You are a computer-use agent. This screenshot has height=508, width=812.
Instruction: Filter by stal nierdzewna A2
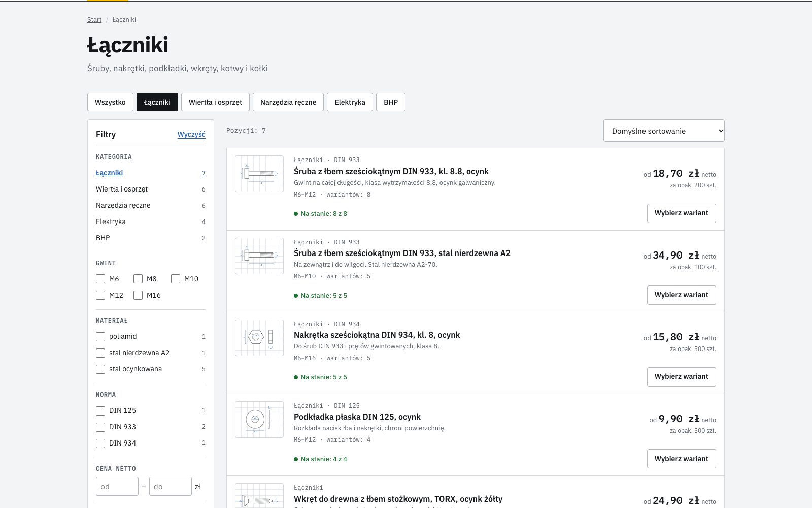pyautogui.click(x=100, y=353)
